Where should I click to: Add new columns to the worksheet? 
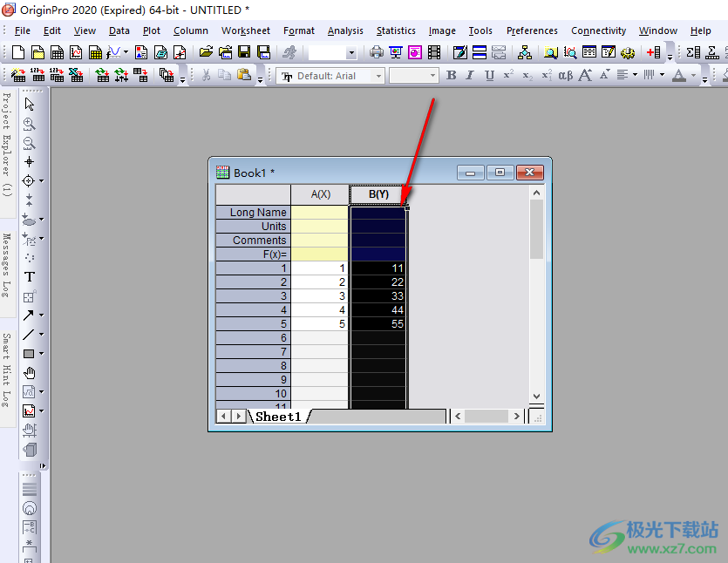pos(654,52)
